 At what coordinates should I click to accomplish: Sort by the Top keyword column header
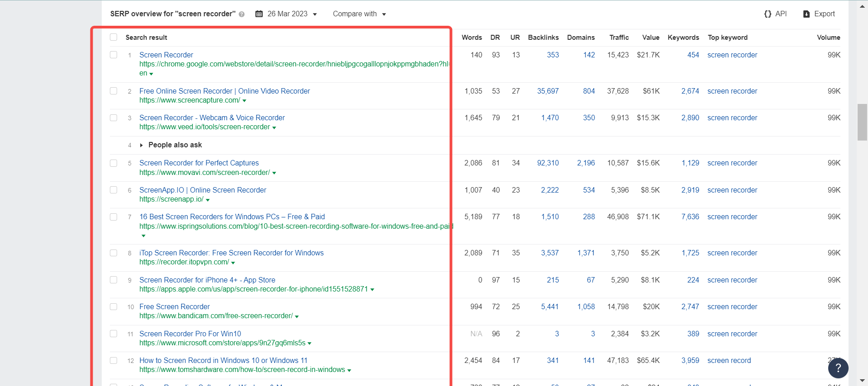[727, 38]
